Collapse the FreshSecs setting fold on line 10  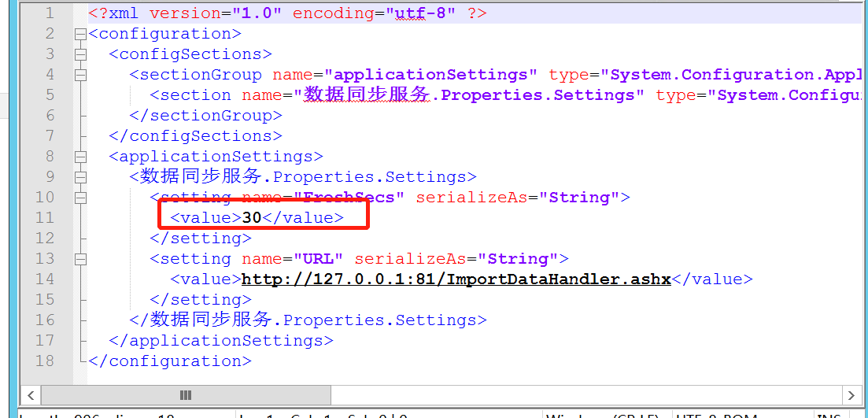[x=81, y=198]
